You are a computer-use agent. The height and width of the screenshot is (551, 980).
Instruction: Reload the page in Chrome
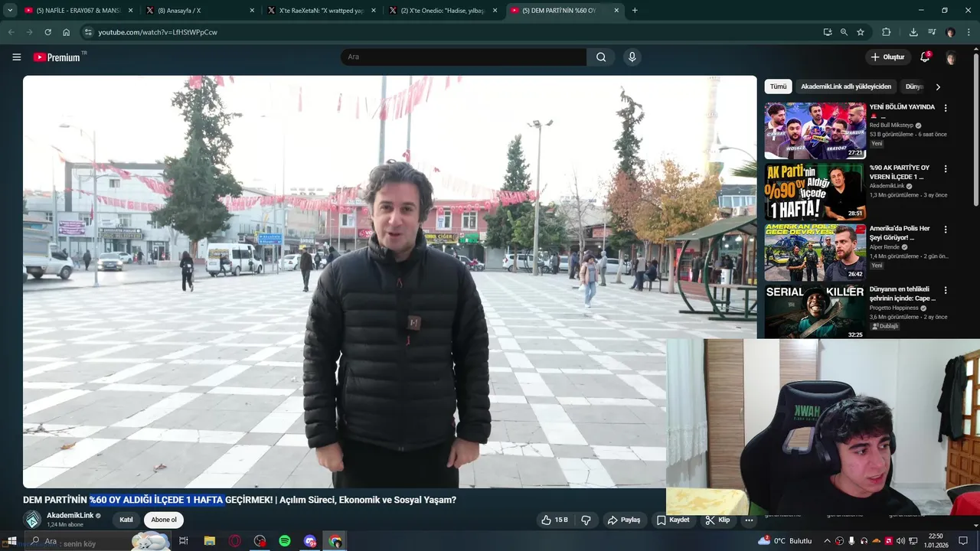click(x=47, y=32)
